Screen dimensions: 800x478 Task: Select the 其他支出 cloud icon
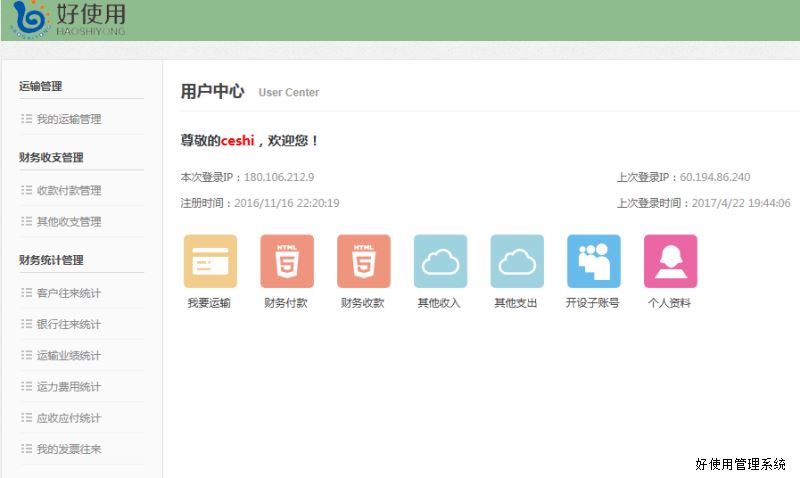tap(517, 261)
